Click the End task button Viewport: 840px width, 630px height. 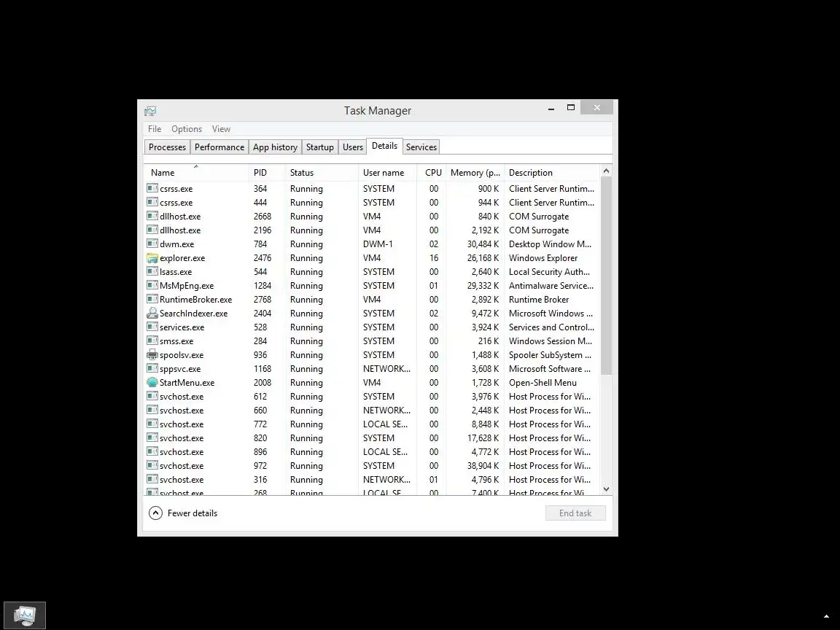click(575, 513)
